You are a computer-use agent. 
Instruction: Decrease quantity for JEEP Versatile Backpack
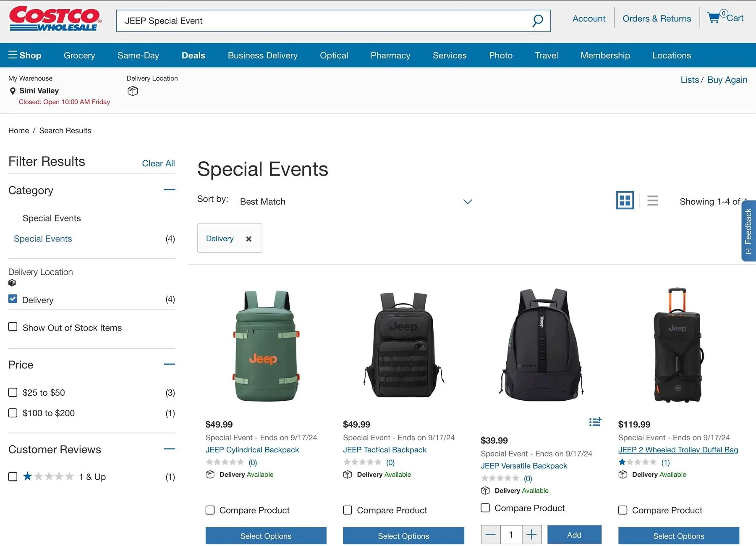coord(491,535)
